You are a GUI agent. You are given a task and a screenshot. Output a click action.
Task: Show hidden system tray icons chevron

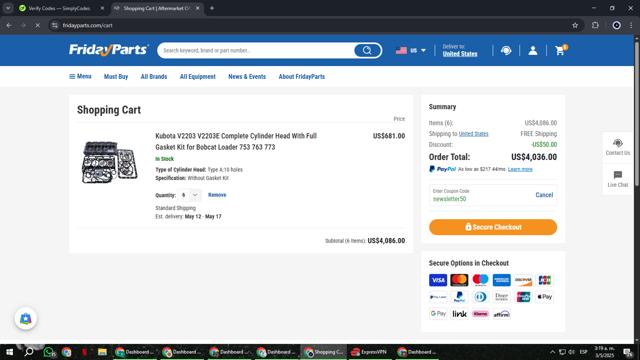552,352
